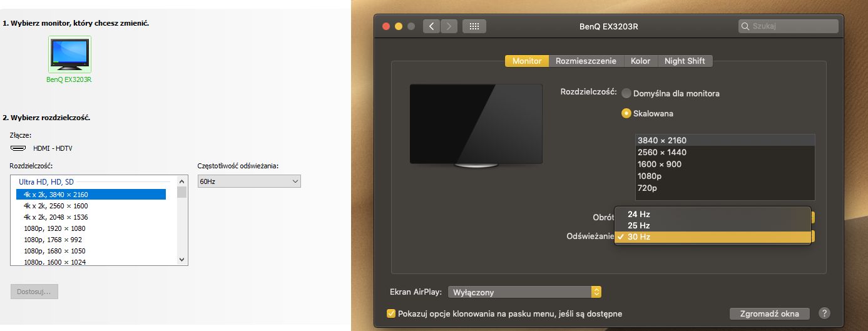Switch to the Night Shift tab
This screenshot has width=868, height=331.
685,61
